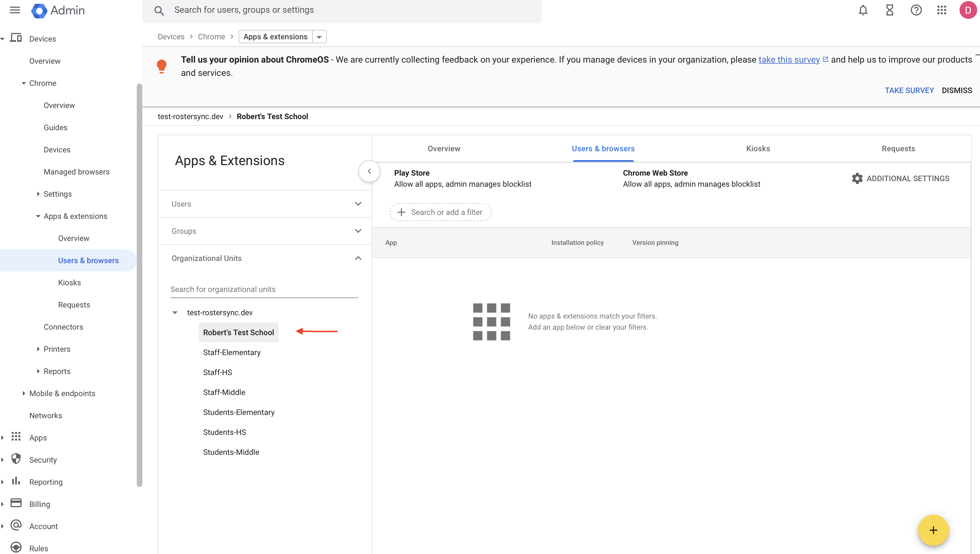Click the search magnifier in the search bar
This screenshot has height=554, width=980.
tap(159, 11)
